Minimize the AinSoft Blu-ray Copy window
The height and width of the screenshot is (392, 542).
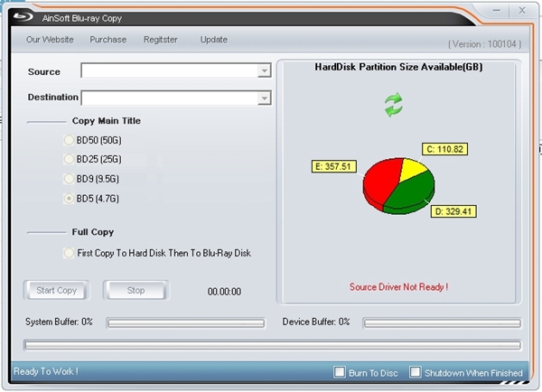tap(497, 11)
